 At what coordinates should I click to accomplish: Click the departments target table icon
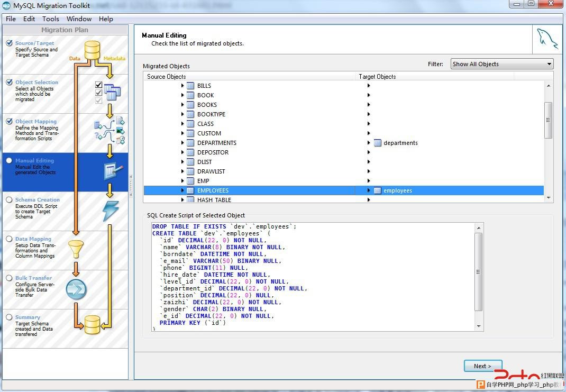pos(378,143)
